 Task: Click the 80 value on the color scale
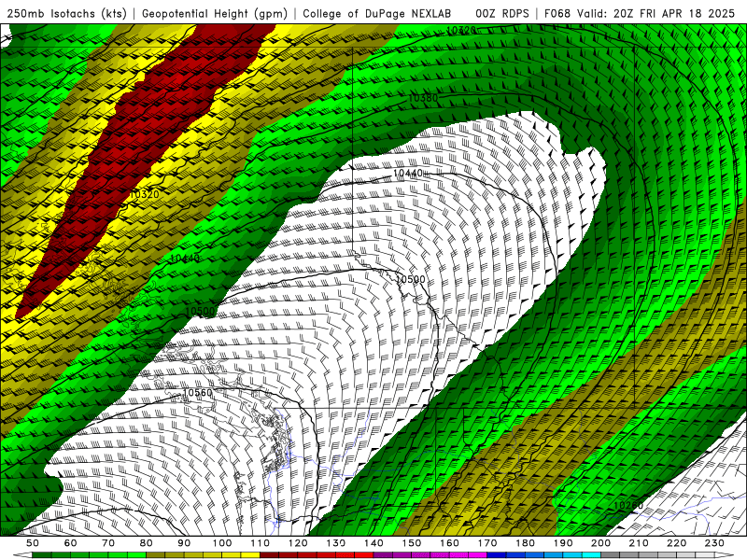[x=147, y=543]
